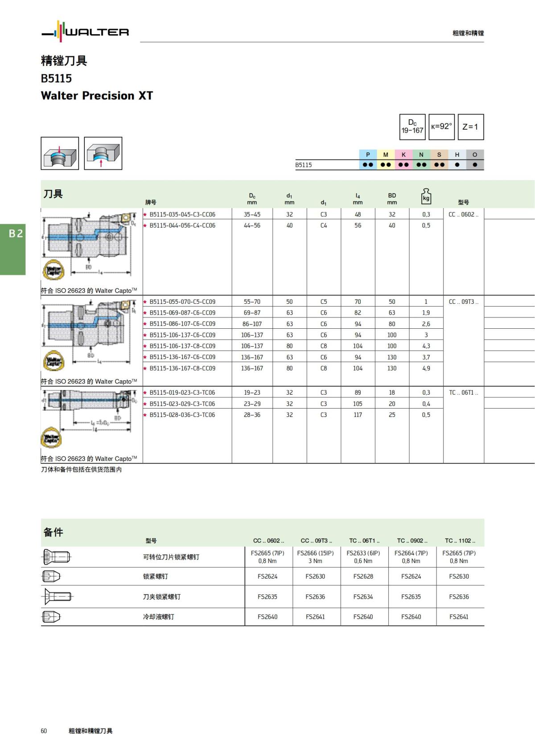Click the 35–45 Dc range value
This screenshot has width=535, height=756.
[x=252, y=214]
